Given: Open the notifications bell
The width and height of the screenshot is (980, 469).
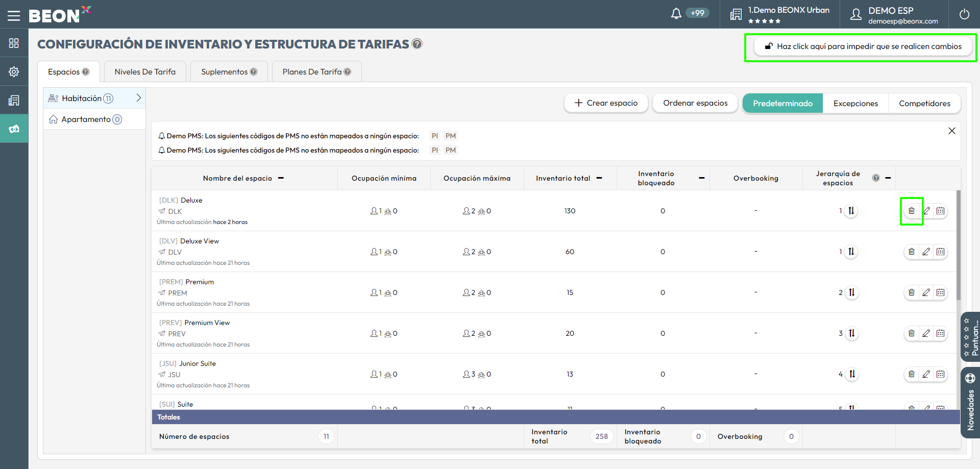Looking at the screenshot, I should [676, 13].
